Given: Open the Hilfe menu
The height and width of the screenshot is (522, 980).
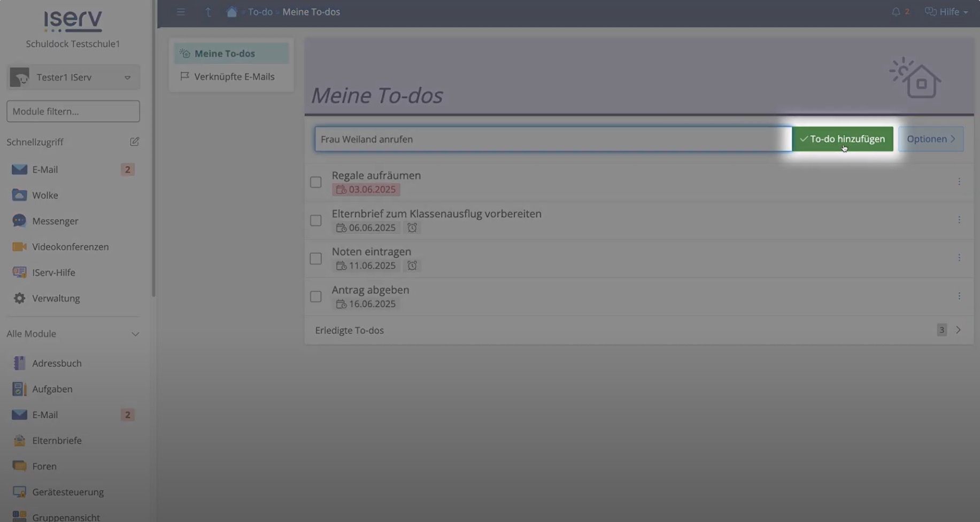Looking at the screenshot, I should click(946, 12).
